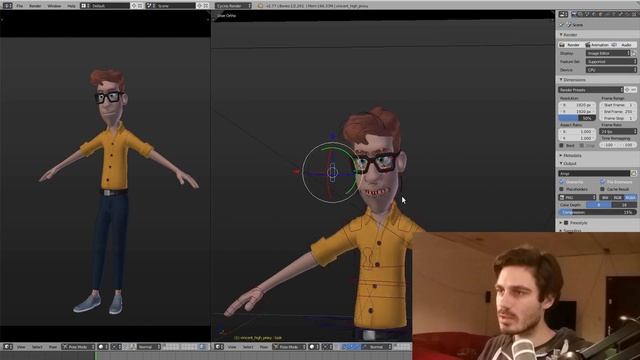The width and height of the screenshot is (640, 360).
Task: Click right viewport editor type icon
Action: point(219,347)
